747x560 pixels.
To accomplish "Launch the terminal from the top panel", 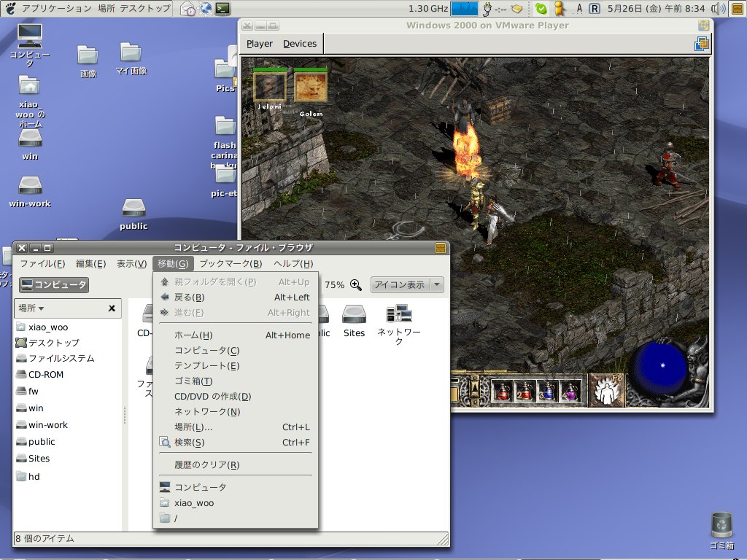I will pyautogui.click(x=223, y=9).
